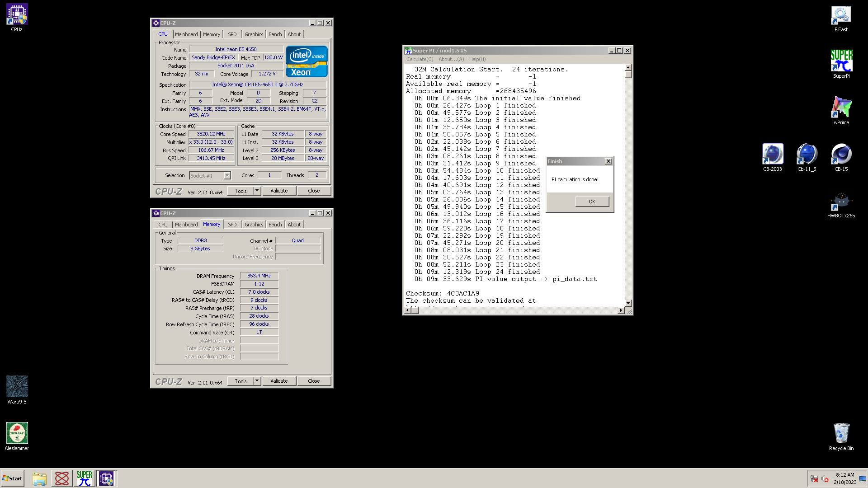Viewport: 868px width, 488px height.
Task: Open Graphics tab in top CPU-Z window
Action: (254, 34)
